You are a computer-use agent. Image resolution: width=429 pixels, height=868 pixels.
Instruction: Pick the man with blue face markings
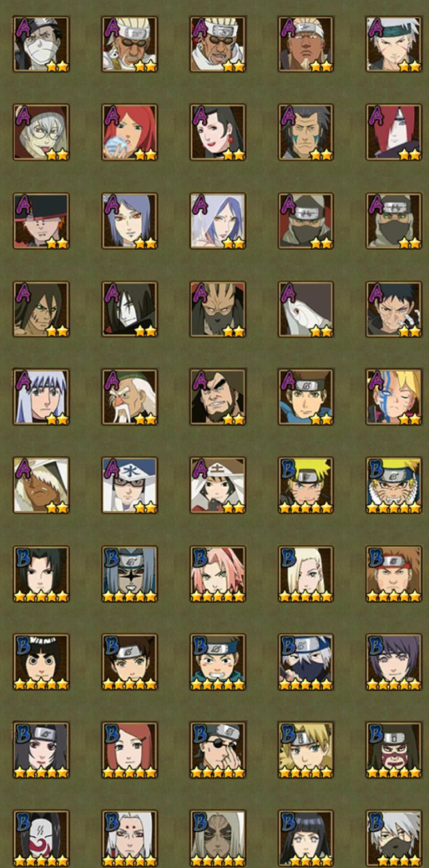pos(306,132)
